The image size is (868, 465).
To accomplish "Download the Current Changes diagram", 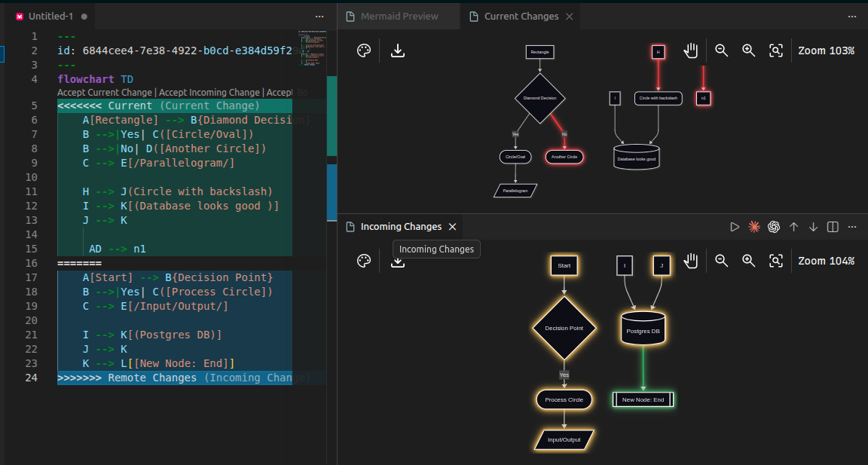I will click(397, 50).
